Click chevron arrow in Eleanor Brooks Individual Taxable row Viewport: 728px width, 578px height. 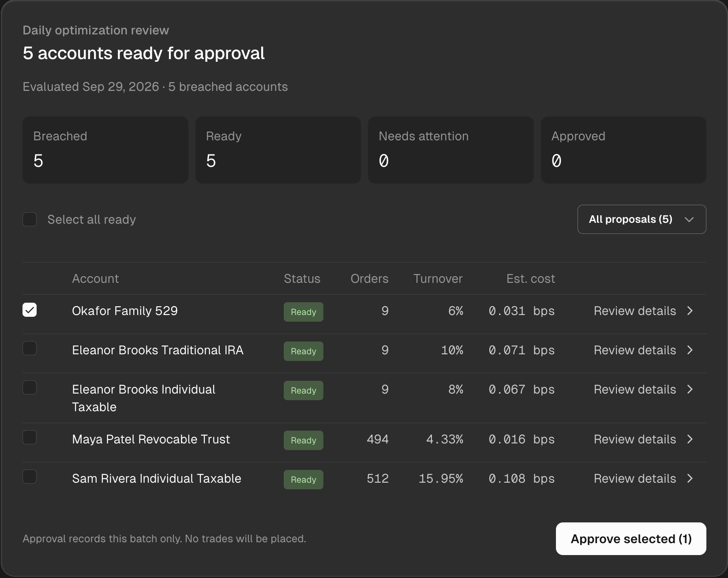pos(690,390)
